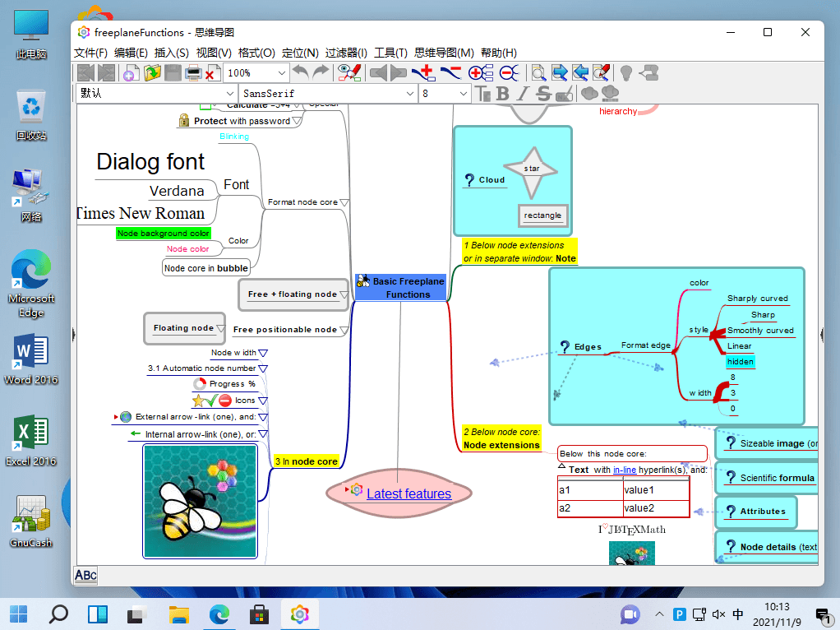Click the previous map toolbar icon

85,73
